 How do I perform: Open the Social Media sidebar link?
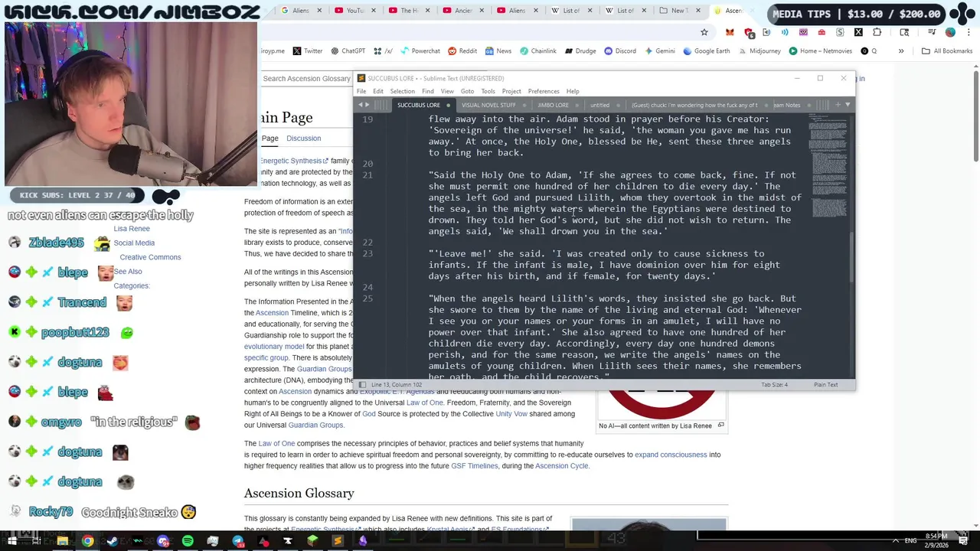[134, 243]
